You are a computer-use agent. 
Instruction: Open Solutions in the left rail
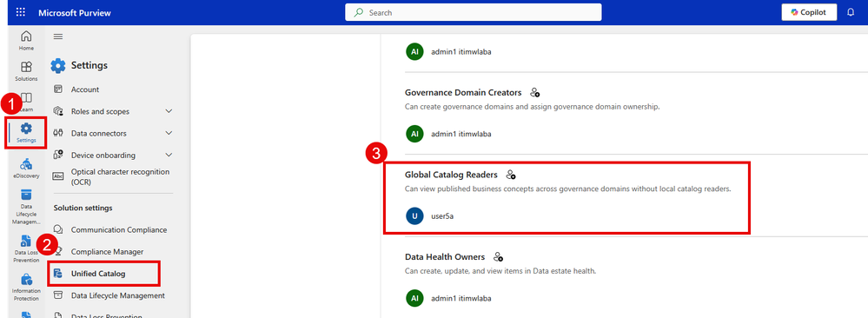[x=26, y=71]
